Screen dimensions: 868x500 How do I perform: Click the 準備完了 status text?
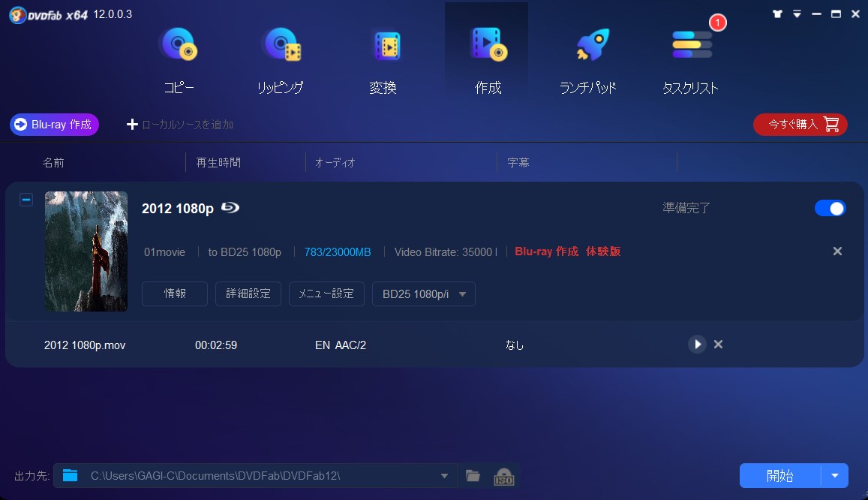click(x=686, y=208)
